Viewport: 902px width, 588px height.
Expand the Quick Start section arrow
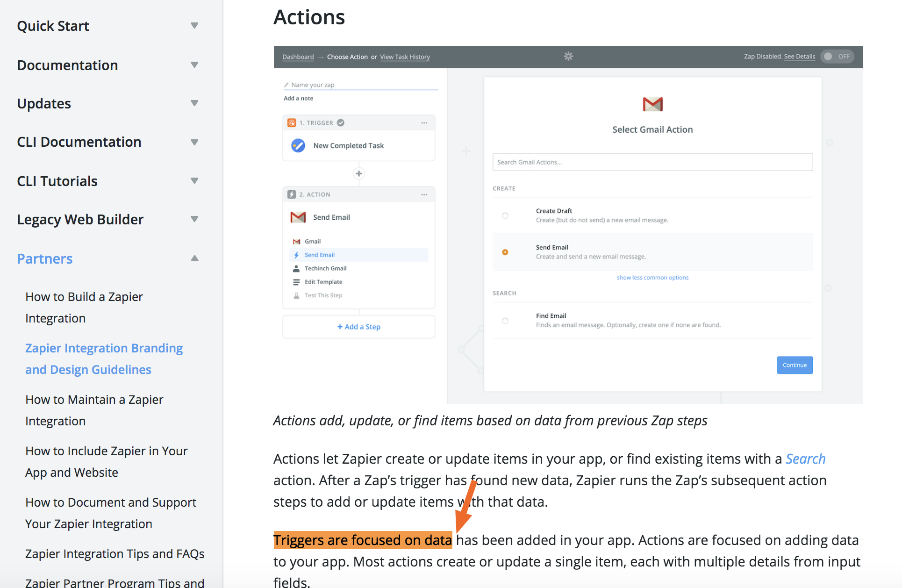click(x=194, y=26)
